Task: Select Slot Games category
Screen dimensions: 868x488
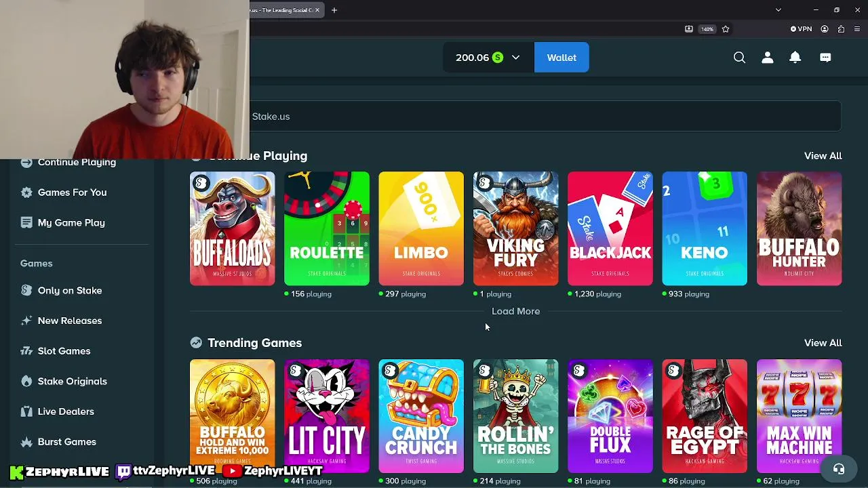Action: (x=64, y=351)
